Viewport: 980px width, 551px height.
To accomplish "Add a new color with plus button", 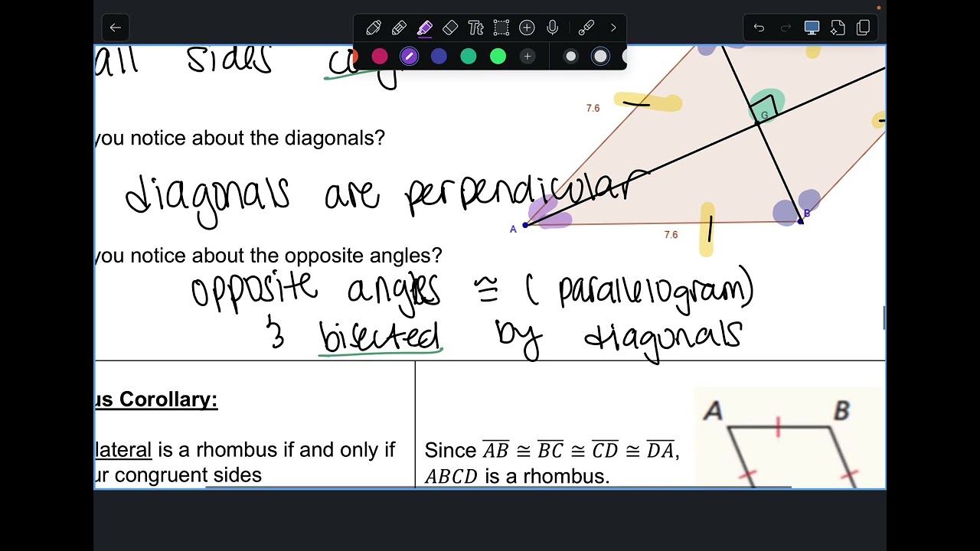I will (527, 56).
